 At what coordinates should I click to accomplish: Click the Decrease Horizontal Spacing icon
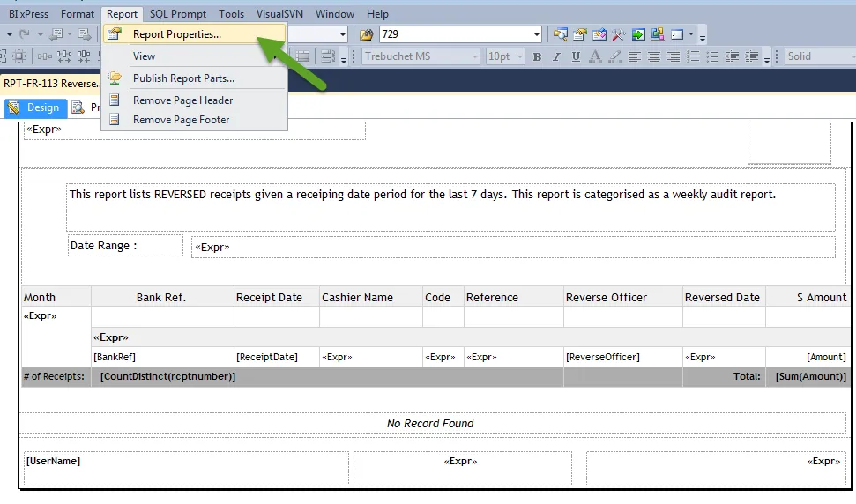84,56
